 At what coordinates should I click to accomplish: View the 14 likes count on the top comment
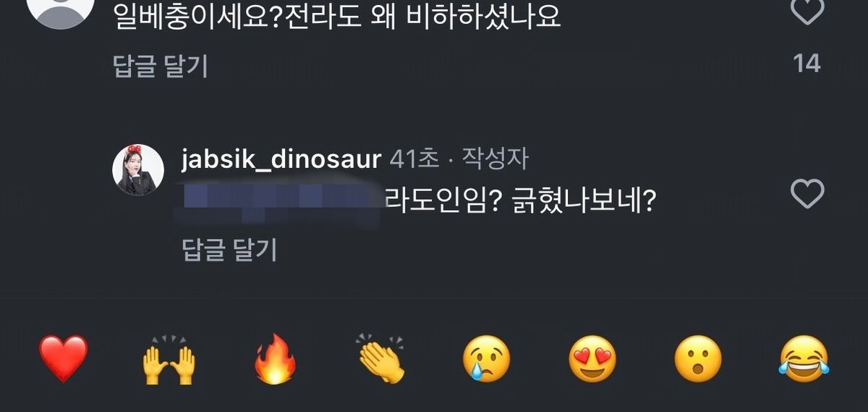point(807,64)
